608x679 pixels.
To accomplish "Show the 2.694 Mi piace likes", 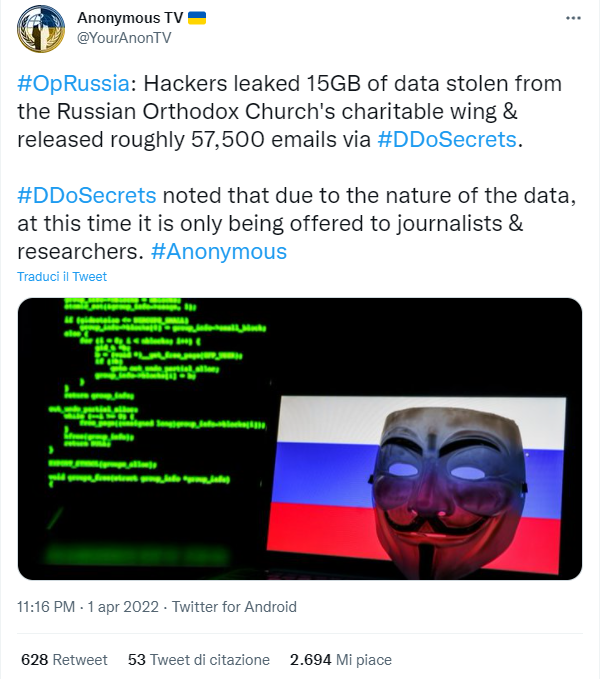I will (340, 660).
